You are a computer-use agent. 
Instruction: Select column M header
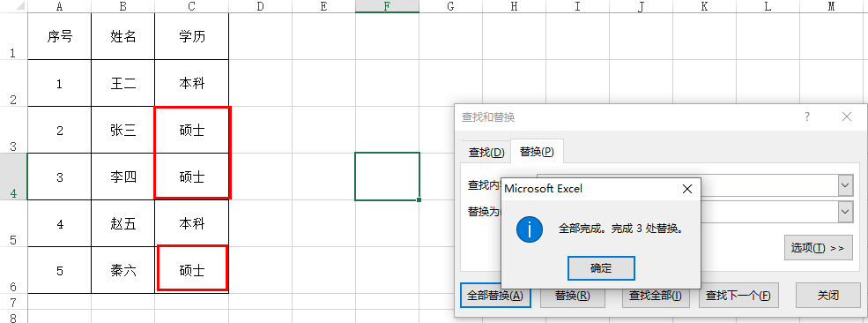click(x=832, y=6)
